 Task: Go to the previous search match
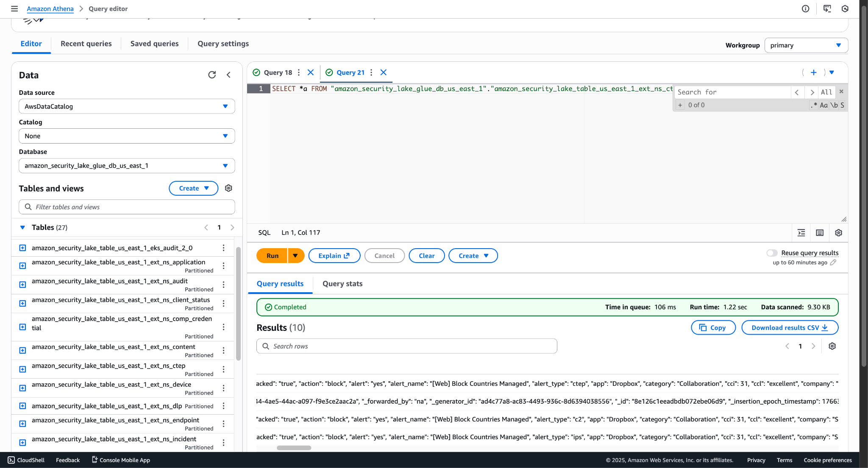[x=797, y=92]
